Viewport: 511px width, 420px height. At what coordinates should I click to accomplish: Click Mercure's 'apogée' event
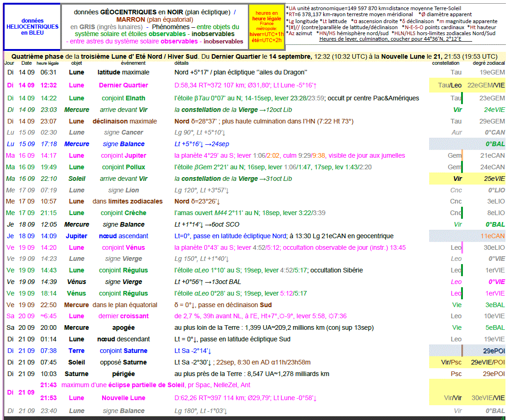[x=123, y=327]
